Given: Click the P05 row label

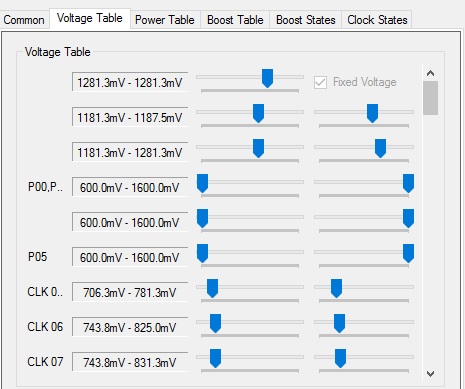Looking at the screenshot, I should coord(37,257).
